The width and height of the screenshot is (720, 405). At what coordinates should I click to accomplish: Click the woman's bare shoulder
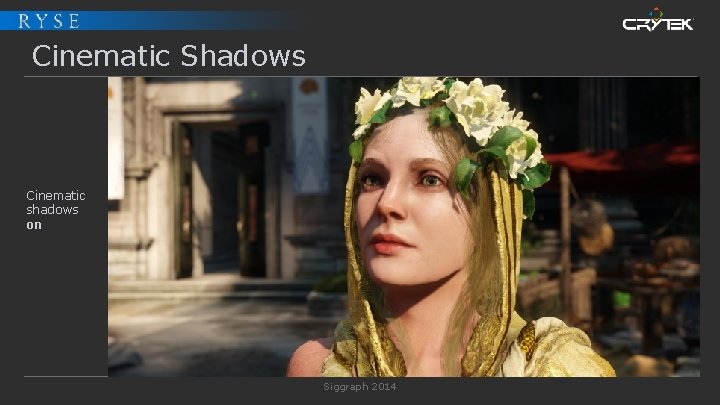tap(309, 358)
